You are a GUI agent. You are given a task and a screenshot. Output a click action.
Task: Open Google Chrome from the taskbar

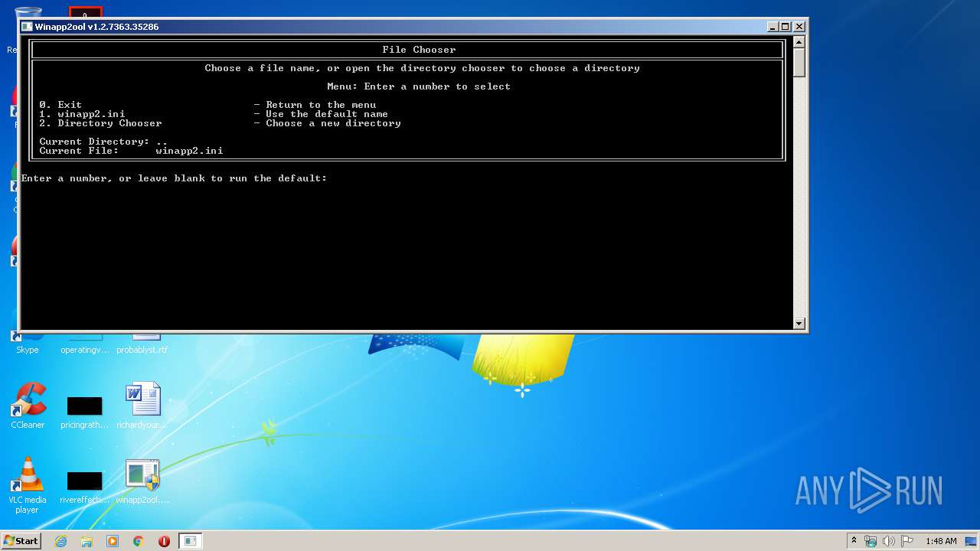[x=139, y=541]
